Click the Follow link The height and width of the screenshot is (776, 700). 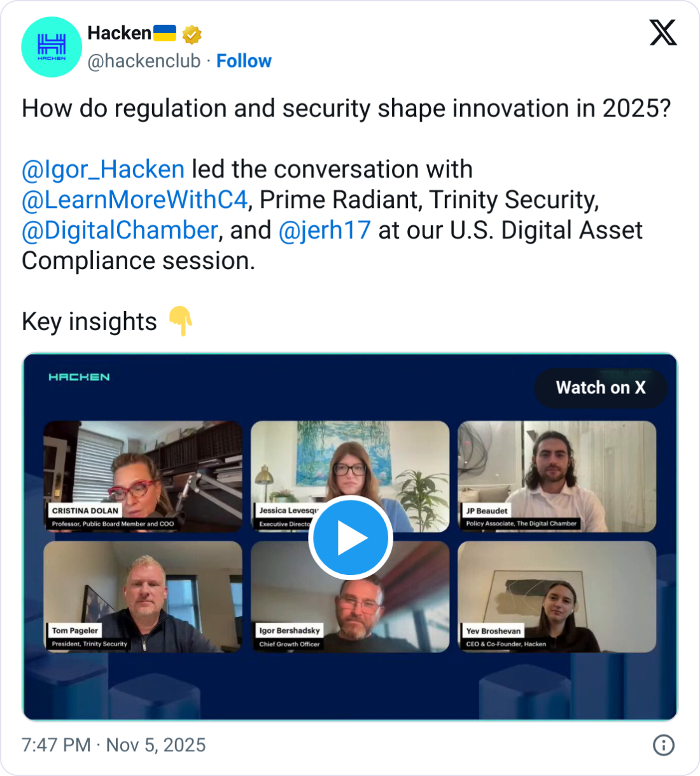point(244,61)
